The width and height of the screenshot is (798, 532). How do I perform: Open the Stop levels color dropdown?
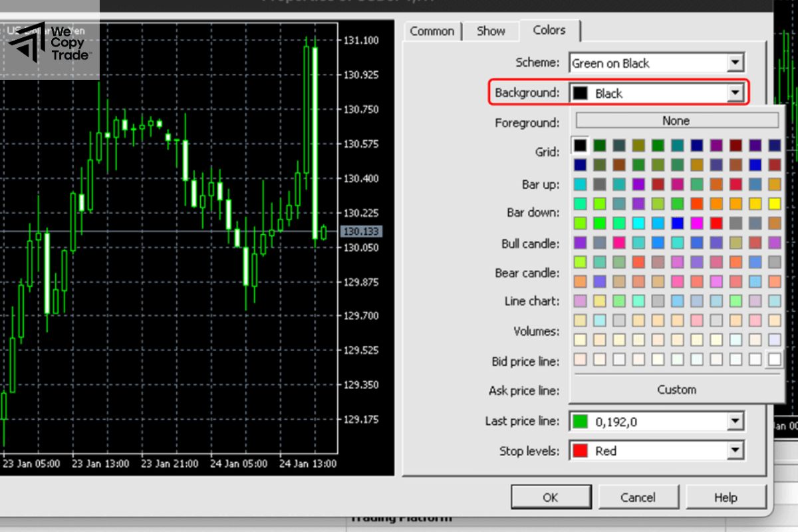click(736, 450)
